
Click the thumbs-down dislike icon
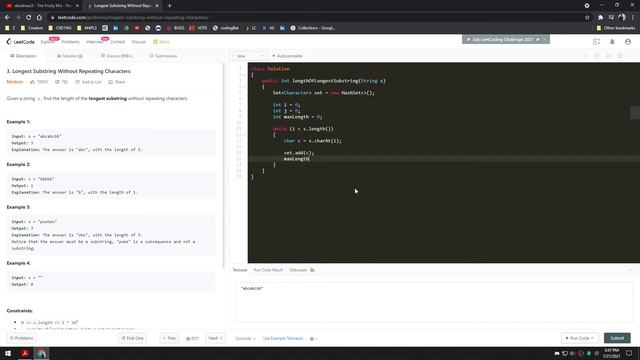pyautogui.click(x=57, y=82)
